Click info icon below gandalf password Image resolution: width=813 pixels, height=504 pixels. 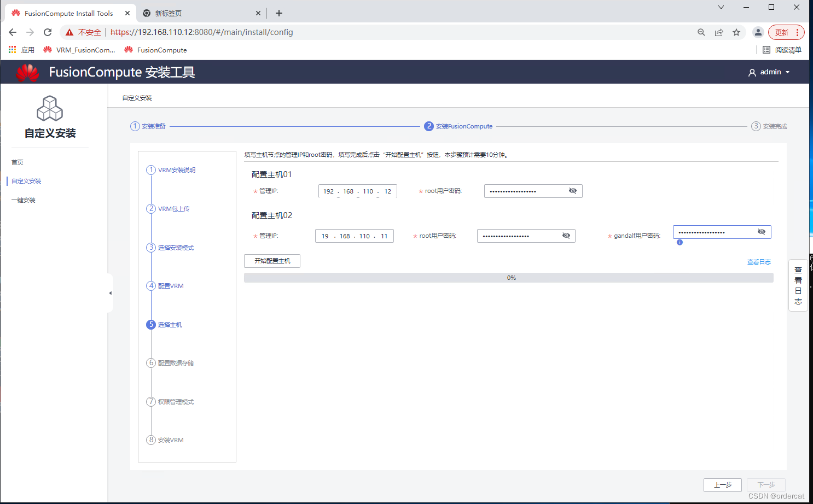tap(680, 242)
